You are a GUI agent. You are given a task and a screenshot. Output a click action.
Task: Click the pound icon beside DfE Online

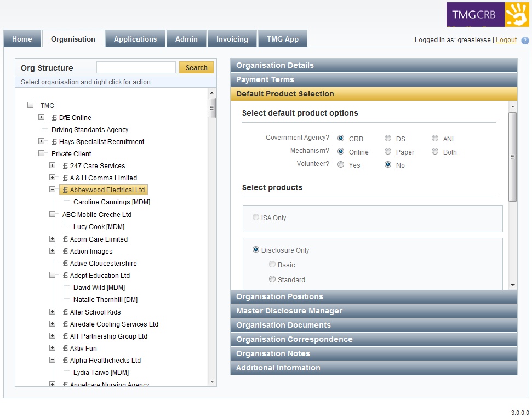coord(54,118)
